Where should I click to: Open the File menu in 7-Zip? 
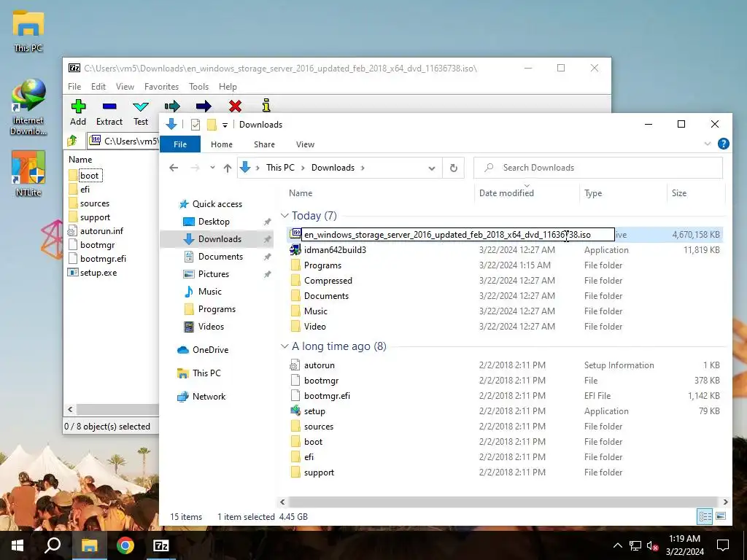click(x=74, y=87)
